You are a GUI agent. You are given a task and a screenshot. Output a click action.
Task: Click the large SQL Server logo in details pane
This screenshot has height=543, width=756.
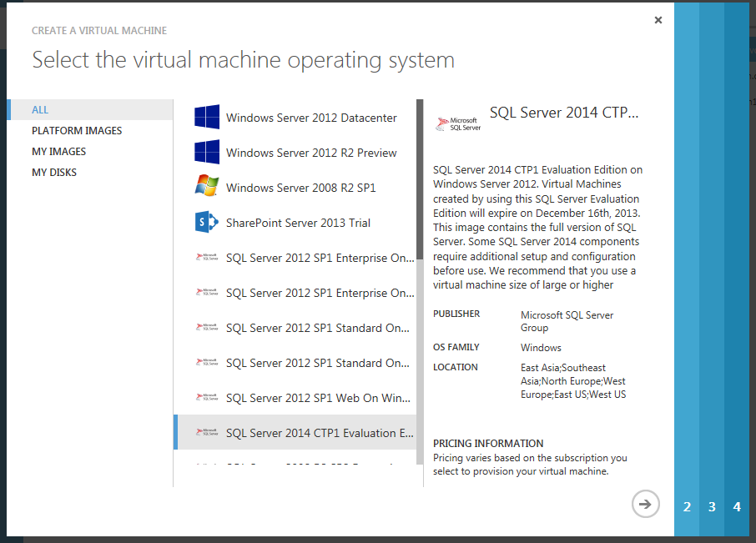pyautogui.click(x=458, y=124)
